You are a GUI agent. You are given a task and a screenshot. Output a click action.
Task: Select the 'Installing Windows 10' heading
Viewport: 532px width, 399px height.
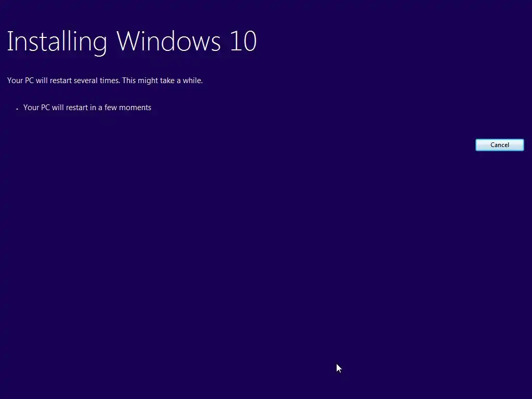[x=131, y=42]
